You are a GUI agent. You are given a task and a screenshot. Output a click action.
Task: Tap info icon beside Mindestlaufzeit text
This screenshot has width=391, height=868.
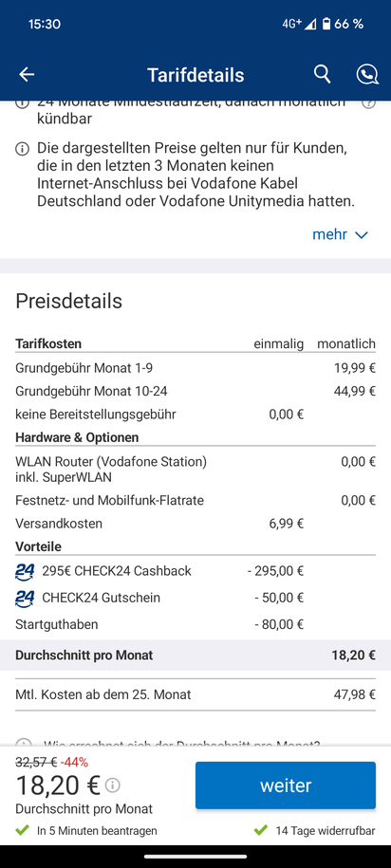tap(22, 103)
